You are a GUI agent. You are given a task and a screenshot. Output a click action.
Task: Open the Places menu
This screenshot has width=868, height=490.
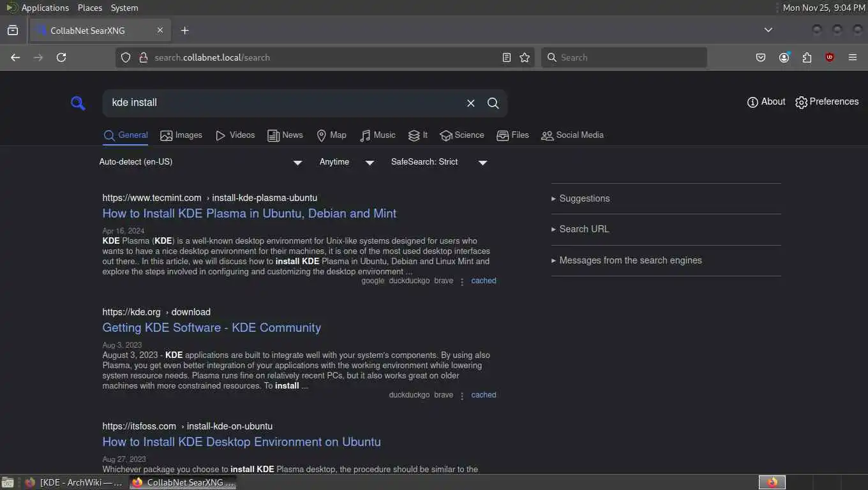point(90,8)
